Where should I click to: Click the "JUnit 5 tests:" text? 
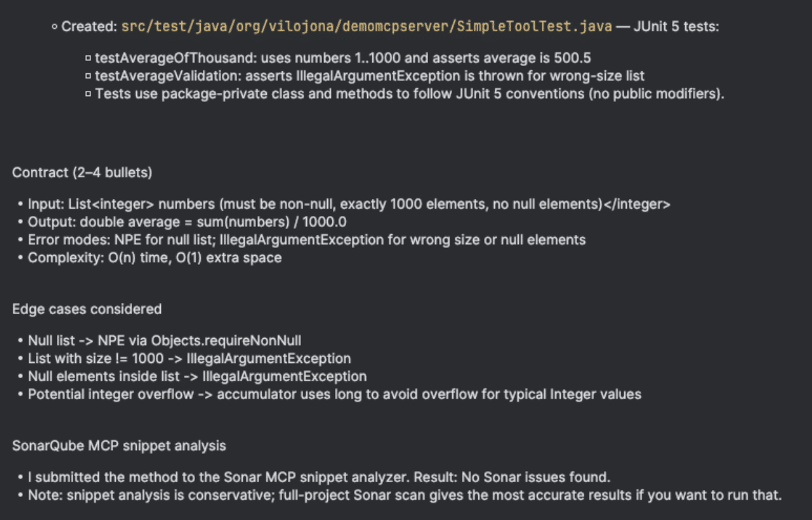[676, 27]
